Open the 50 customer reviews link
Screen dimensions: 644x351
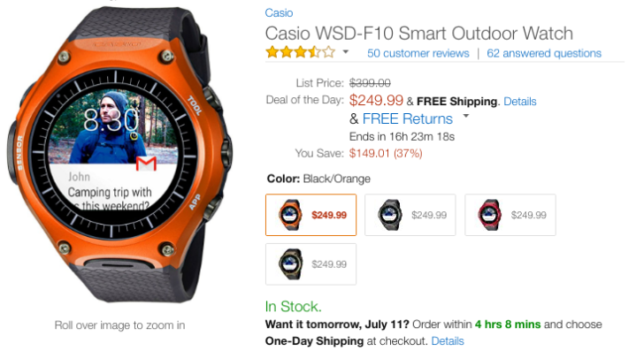418,53
